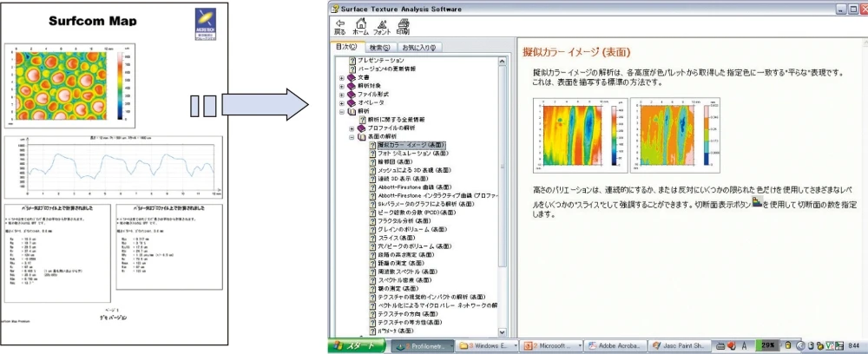The width and height of the screenshot is (868, 354).
Task: Open the お気に入り favorites tab
Action: click(x=419, y=48)
